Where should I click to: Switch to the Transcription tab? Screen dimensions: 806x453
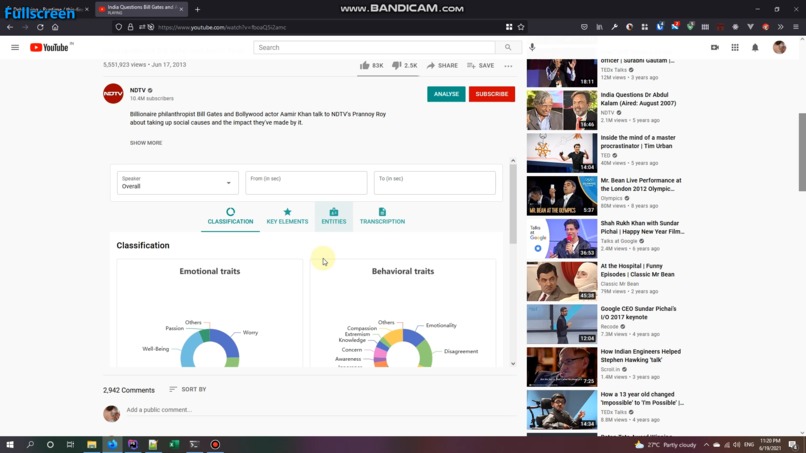[382, 216]
